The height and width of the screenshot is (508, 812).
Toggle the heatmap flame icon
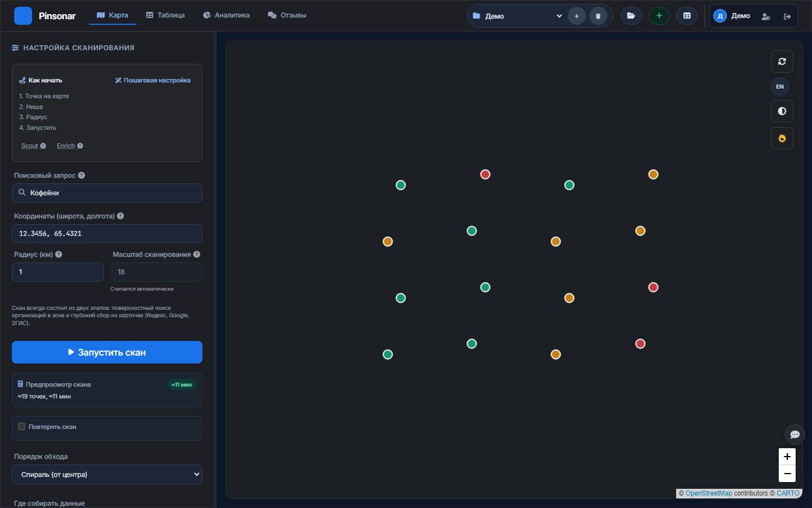(782, 138)
